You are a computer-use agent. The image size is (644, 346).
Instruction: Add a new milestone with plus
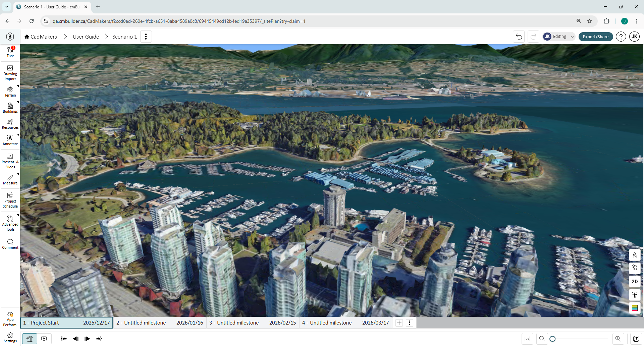pyautogui.click(x=399, y=323)
